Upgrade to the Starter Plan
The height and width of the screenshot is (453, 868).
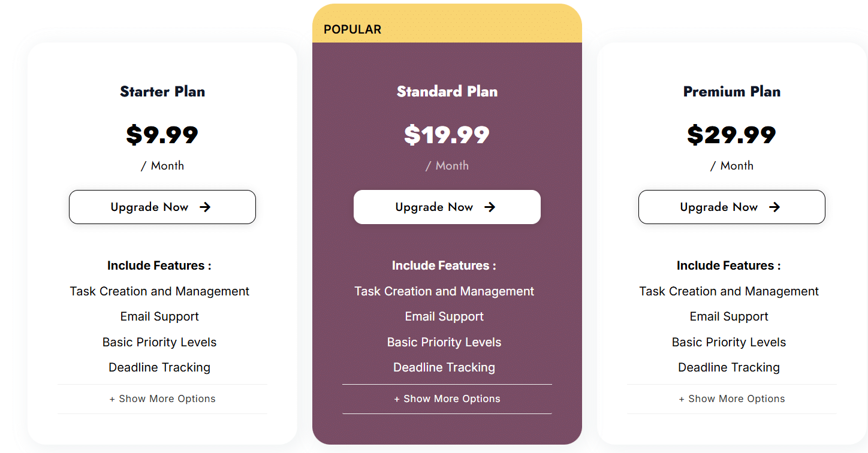click(162, 207)
